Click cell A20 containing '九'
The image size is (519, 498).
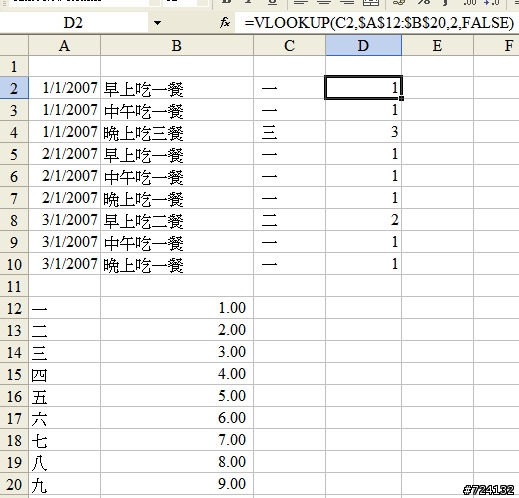64,484
